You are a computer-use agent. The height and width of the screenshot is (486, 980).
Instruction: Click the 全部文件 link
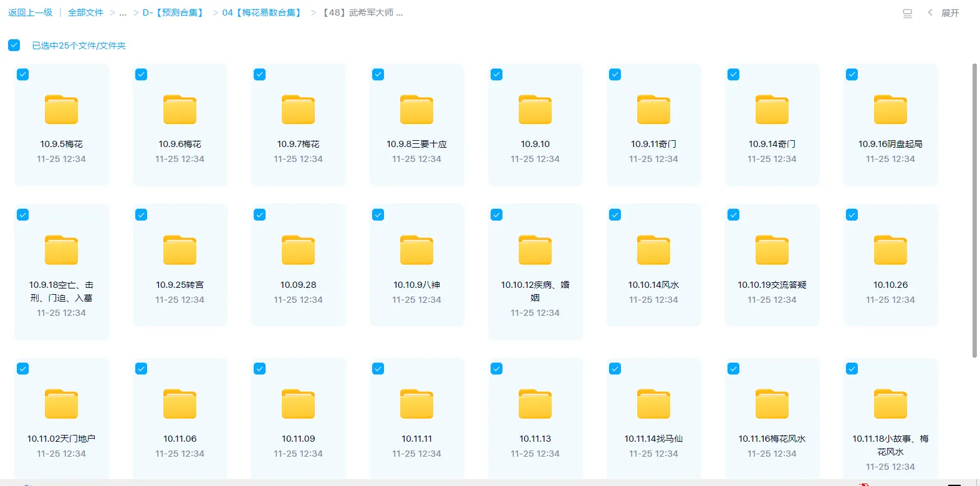pos(85,13)
